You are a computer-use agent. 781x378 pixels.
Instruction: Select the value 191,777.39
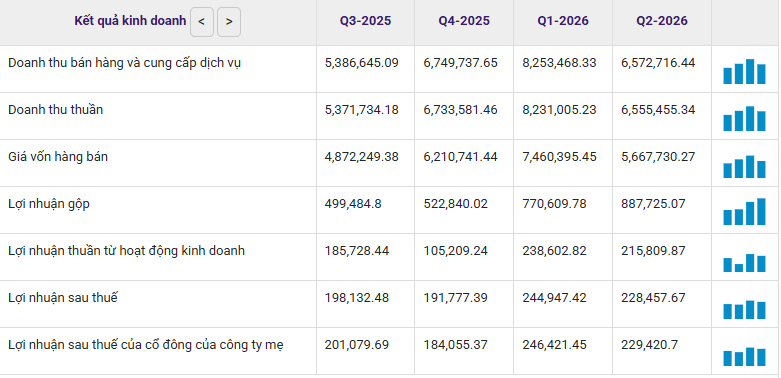click(456, 298)
